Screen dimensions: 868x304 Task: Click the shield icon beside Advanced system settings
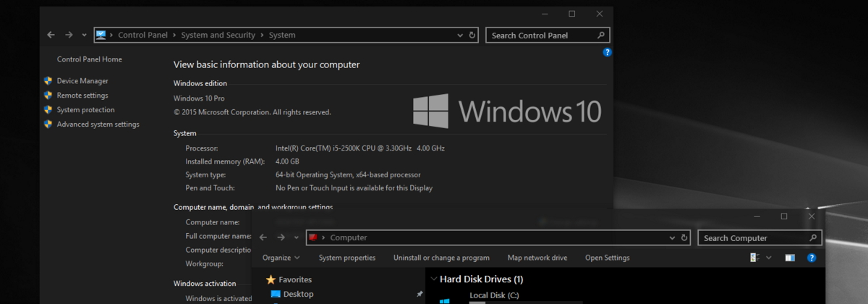[x=48, y=124]
